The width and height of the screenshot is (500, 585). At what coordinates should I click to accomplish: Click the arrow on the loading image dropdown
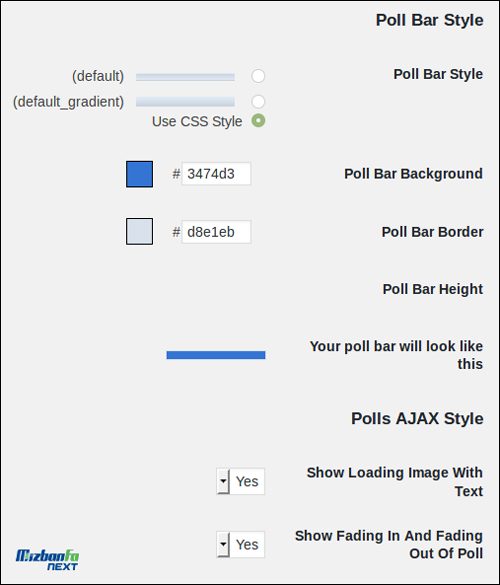[x=223, y=481]
